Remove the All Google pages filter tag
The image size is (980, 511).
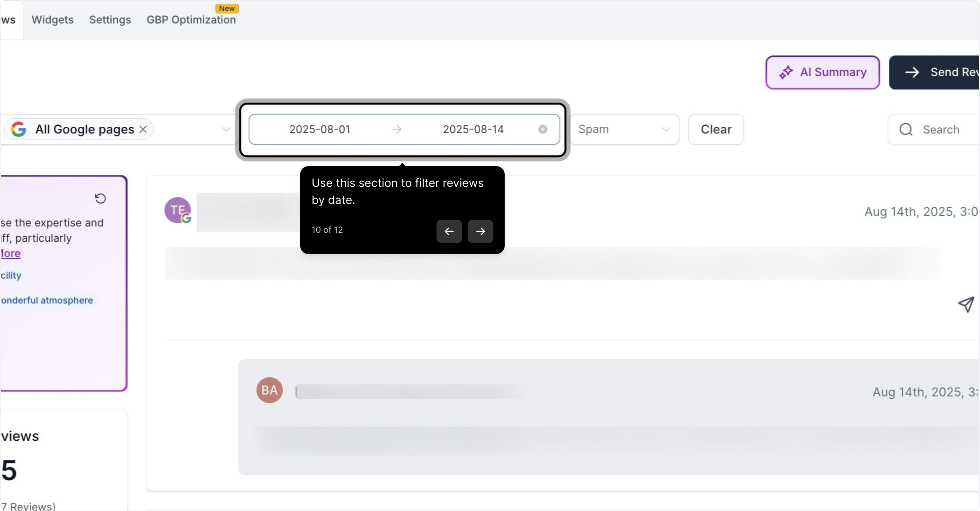(x=143, y=129)
